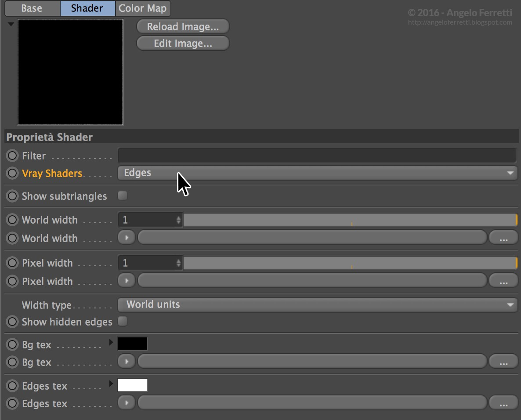Click the black Bg tex color swatch

click(132, 344)
